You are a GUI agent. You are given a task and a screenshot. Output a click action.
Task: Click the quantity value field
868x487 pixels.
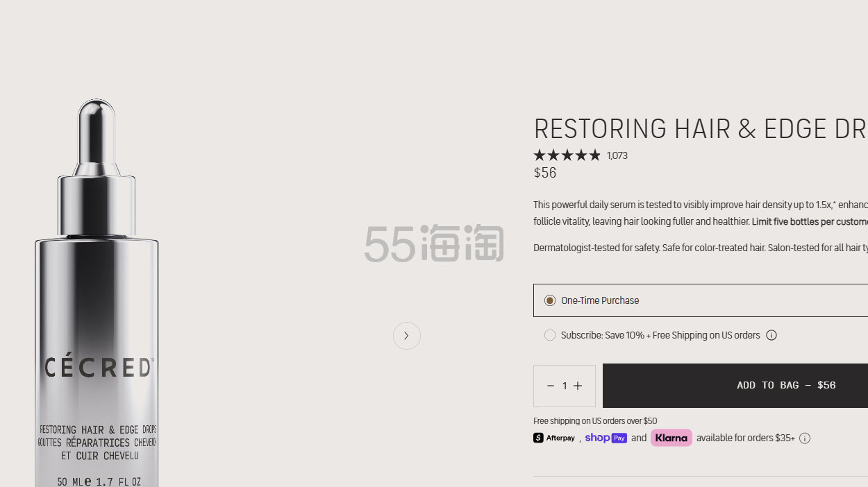pos(565,386)
